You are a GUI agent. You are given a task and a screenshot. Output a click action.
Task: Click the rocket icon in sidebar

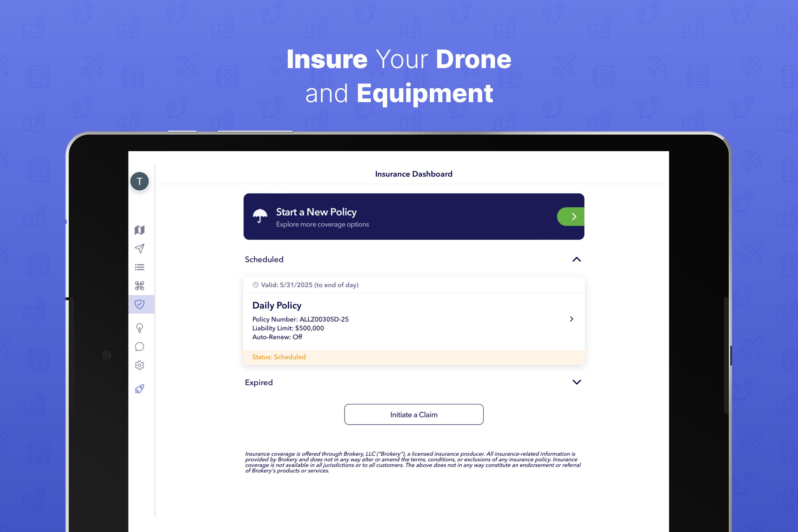click(139, 389)
